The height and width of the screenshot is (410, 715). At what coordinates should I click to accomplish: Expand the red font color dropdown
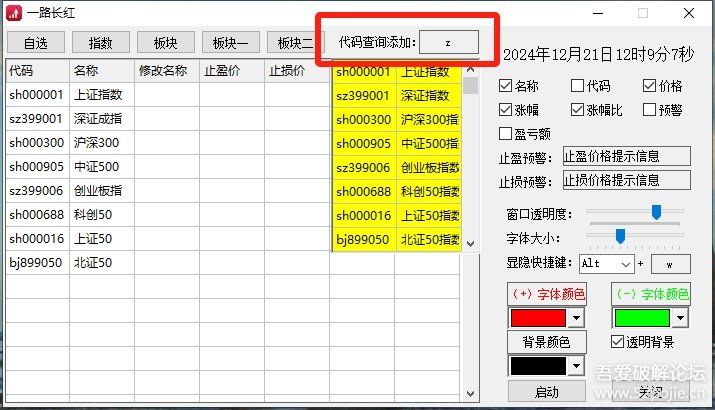coord(576,318)
